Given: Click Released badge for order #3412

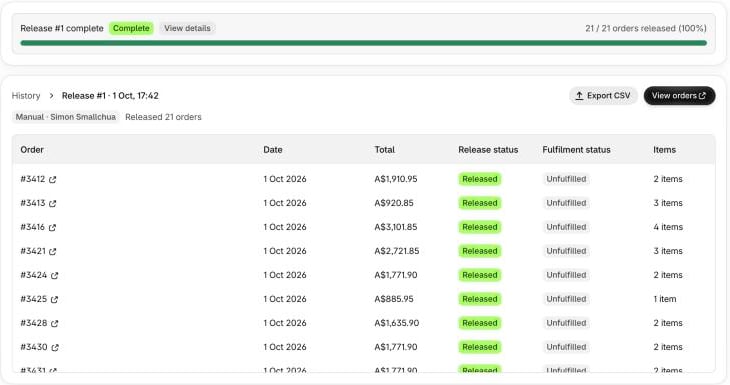Looking at the screenshot, I should click(x=480, y=179).
